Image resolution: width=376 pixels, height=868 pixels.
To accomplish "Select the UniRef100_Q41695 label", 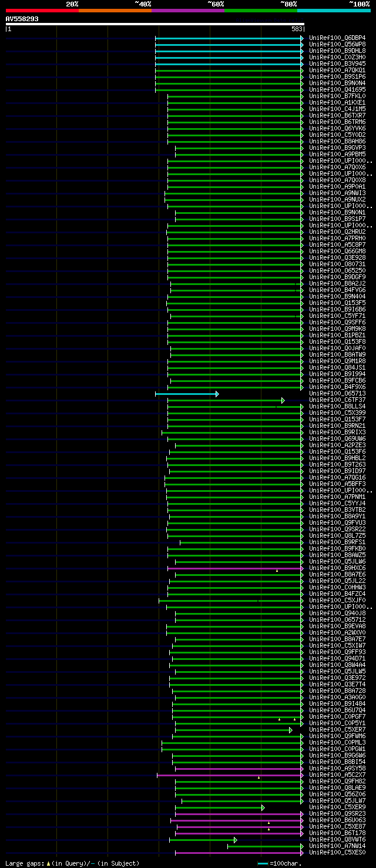I will pos(337,89).
